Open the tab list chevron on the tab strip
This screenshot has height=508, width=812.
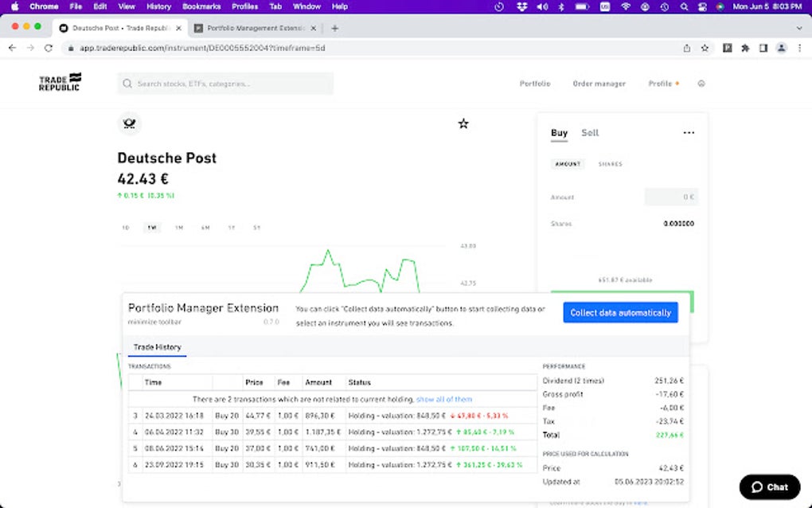[798, 27]
